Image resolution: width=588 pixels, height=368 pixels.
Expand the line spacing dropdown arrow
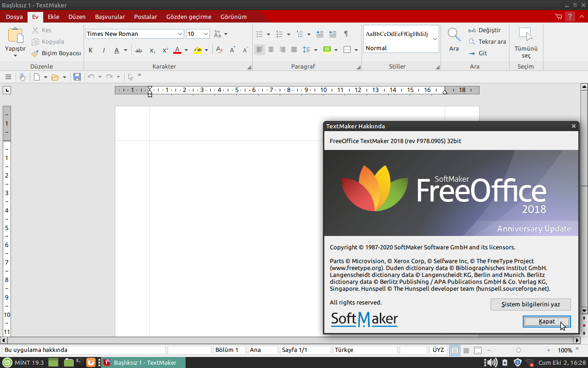[316, 50]
